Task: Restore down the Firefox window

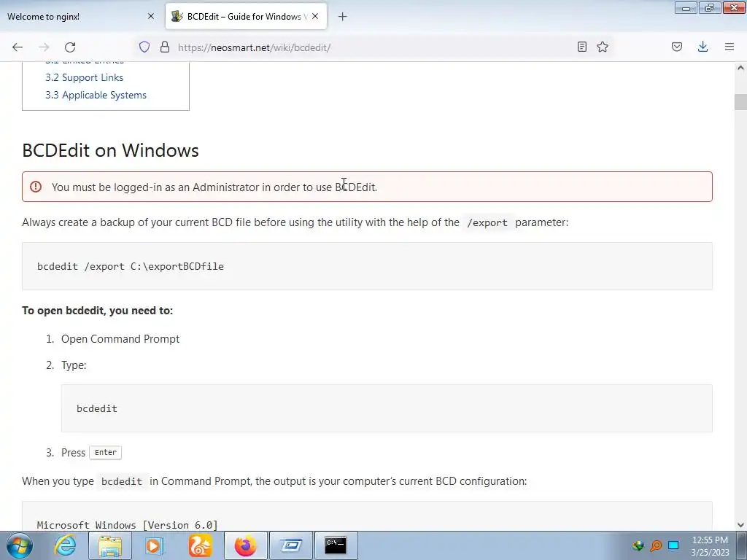Action: 710,7
